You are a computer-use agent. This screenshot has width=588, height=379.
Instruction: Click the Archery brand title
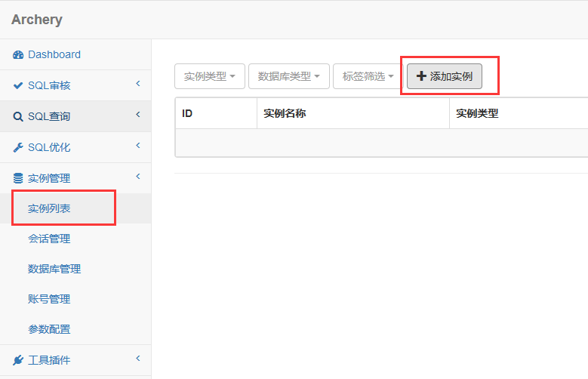(x=37, y=20)
